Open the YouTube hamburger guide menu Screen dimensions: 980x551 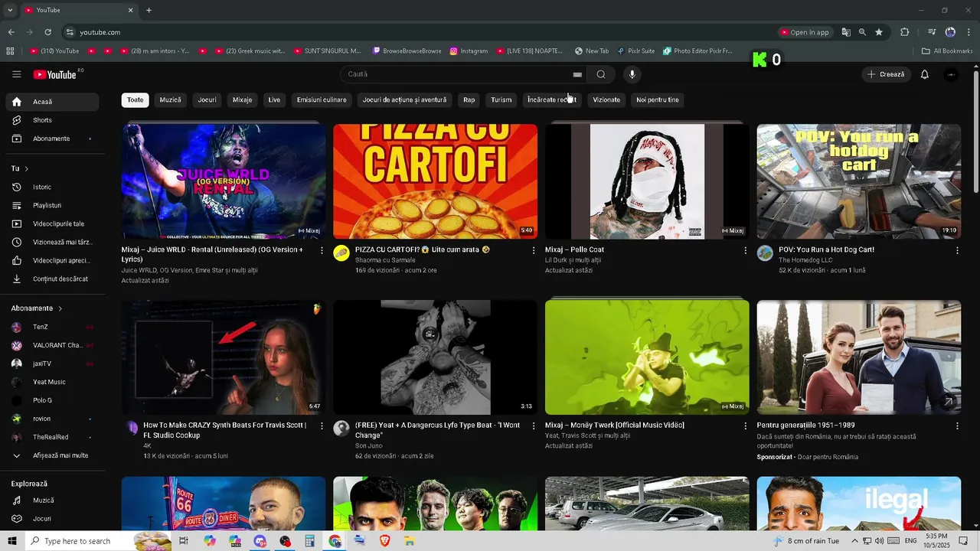(x=16, y=74)
